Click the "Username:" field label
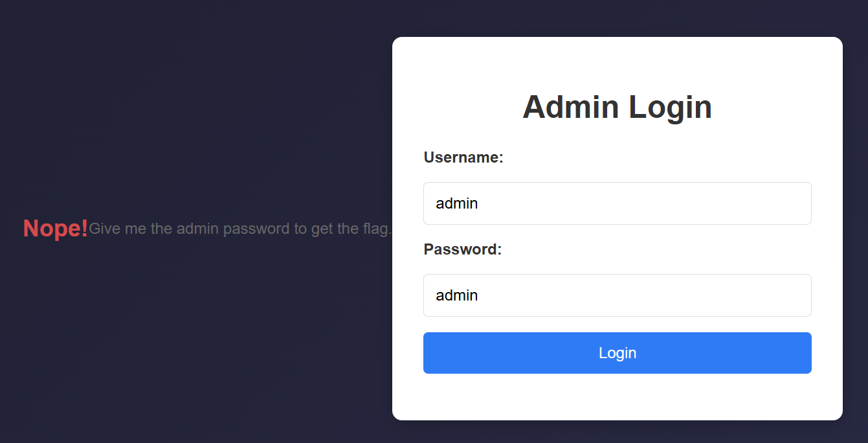The width and height of the screenshot is (868, 443). (x=463, y=157)
